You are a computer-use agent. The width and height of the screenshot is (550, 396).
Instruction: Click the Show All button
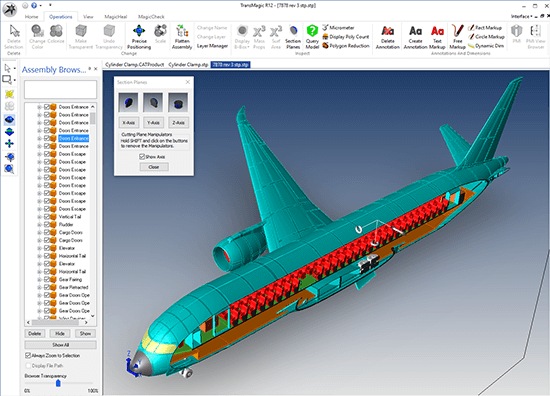[x=60, y=345]
